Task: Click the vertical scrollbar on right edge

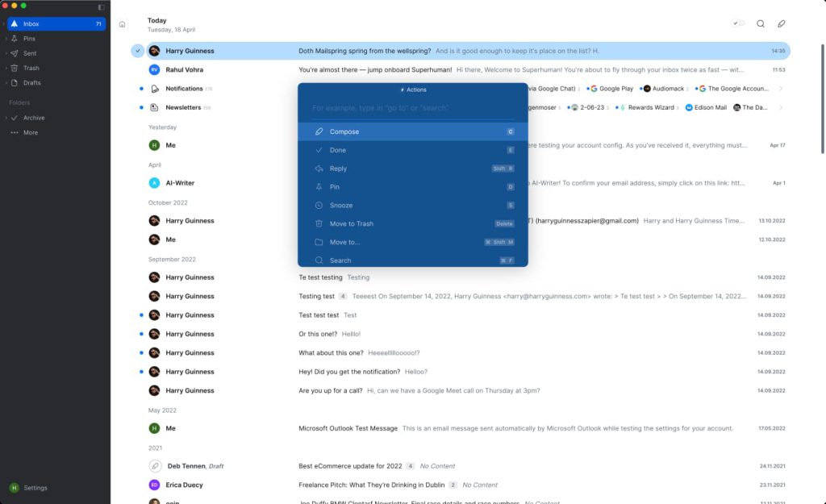Action: coord(823,99)
